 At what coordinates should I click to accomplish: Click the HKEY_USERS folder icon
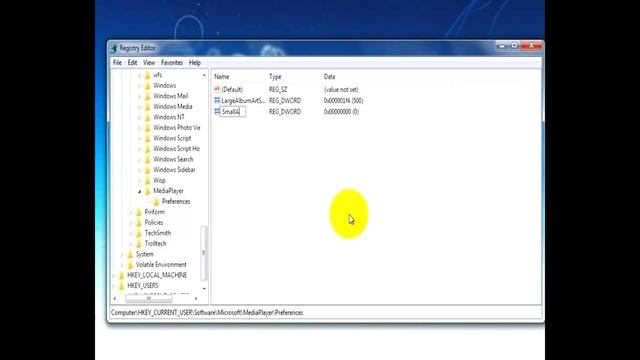pos(122,286)
